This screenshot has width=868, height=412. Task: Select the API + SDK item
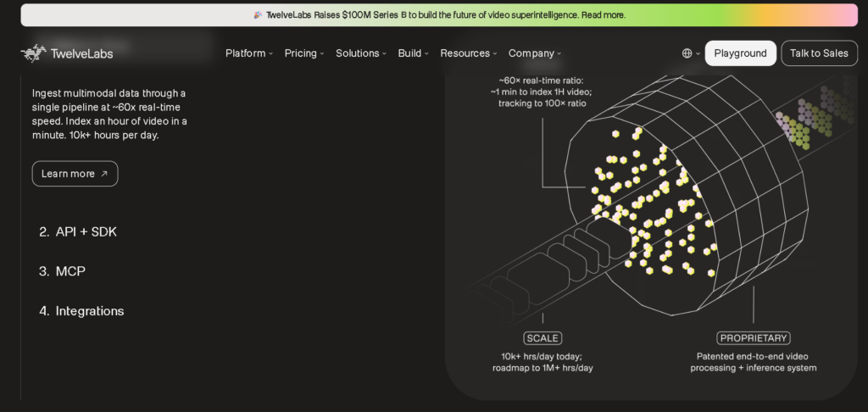pos(78,231)
